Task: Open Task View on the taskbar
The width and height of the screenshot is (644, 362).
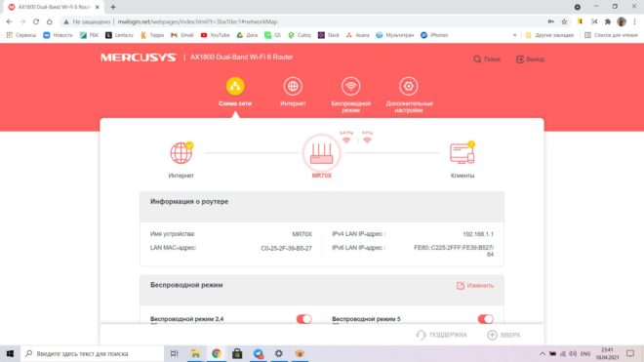Action: 174,353
